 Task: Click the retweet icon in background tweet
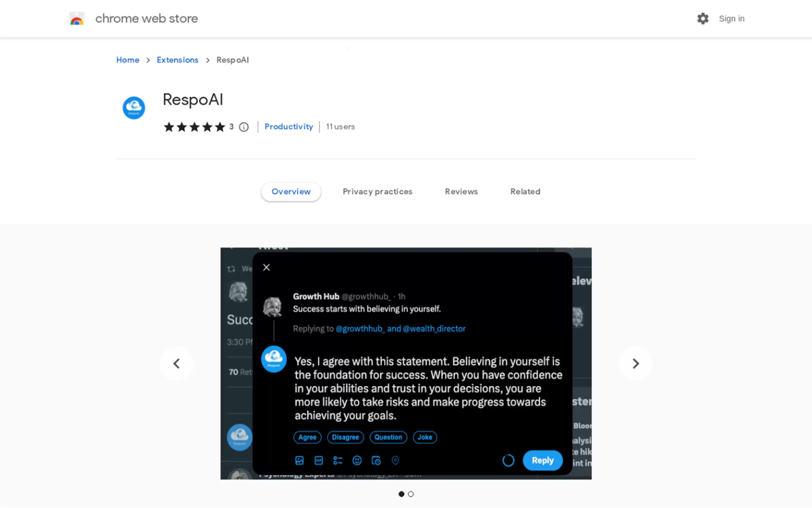point(231,269)
